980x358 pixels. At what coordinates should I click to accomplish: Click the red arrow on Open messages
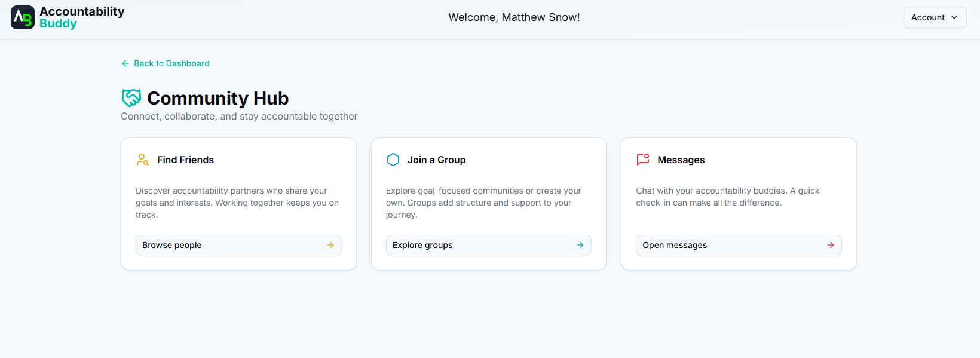[831, 245]
